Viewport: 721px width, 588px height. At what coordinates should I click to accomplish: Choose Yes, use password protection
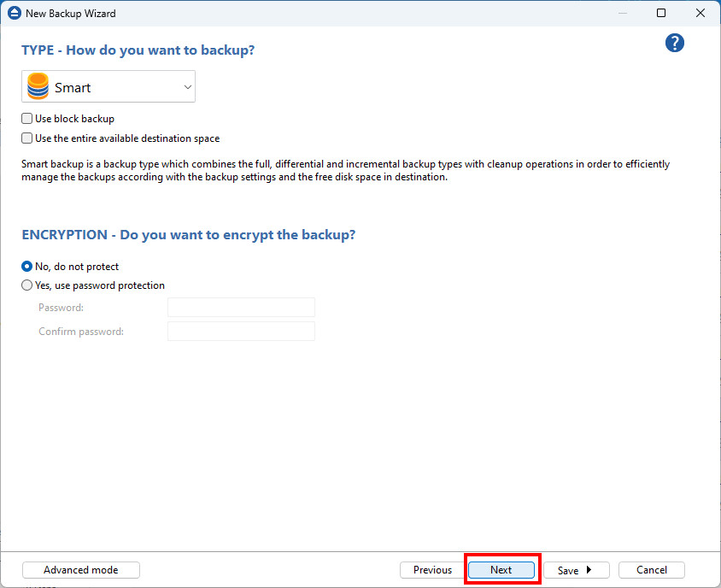pyautogui.click(x=27, y=285)
